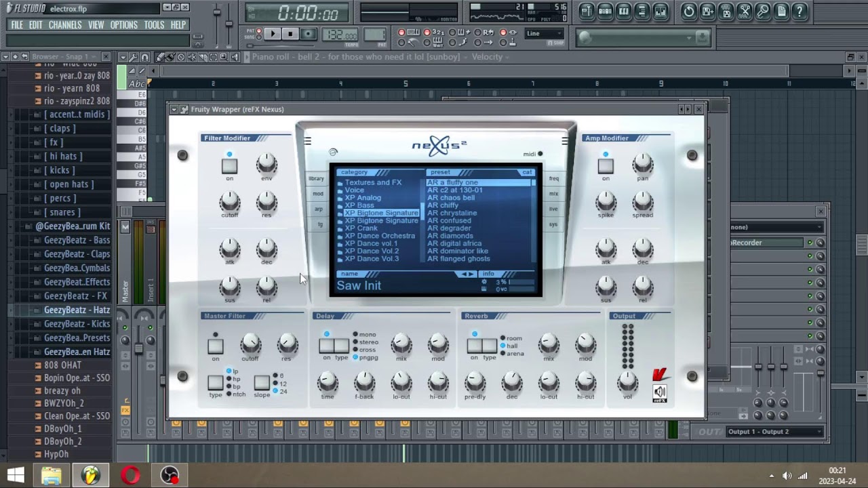Open the EDIT menu

tap(36, 25)
